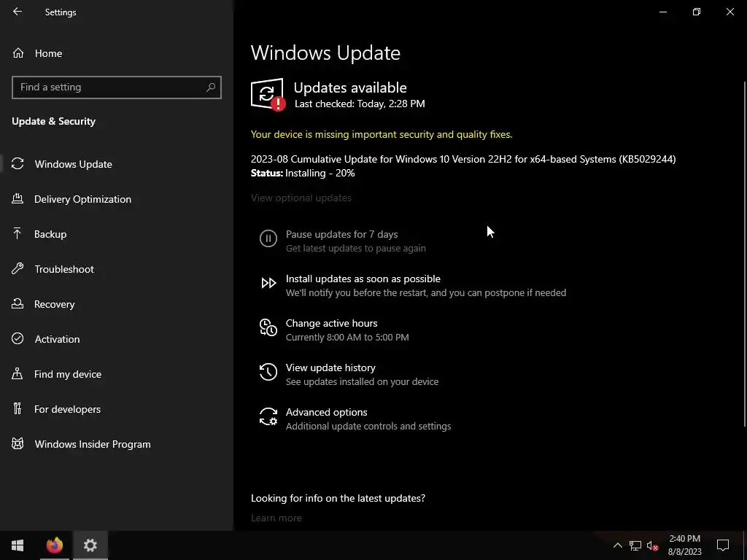Click the update history clock icon
Image resolution: width=747 pixels, height=560 pixels.
pos(268,372)
